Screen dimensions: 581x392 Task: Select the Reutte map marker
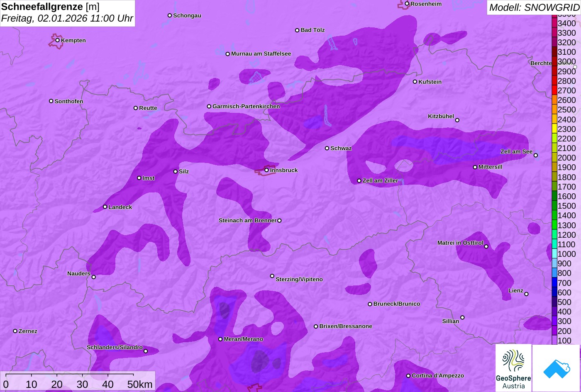(136, 108)
